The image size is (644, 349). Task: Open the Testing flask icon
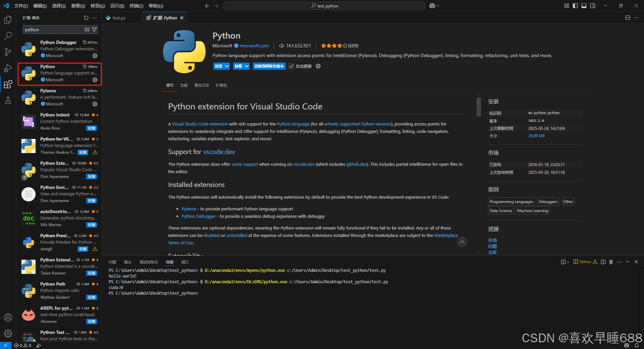[8, 100]
